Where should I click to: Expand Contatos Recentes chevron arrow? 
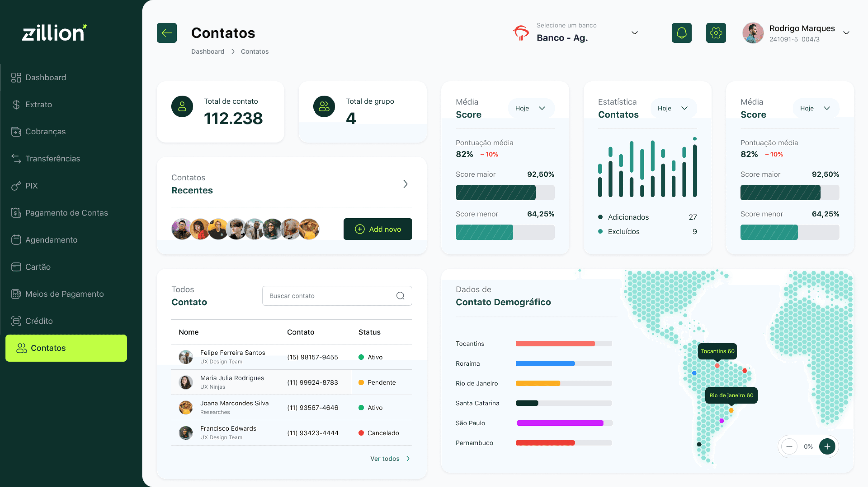(405, 184)
